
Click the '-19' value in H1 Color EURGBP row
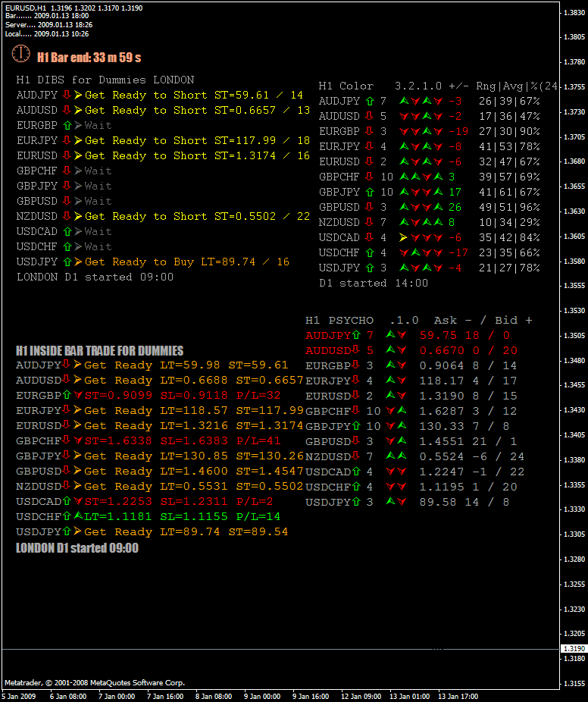[458, 131]
